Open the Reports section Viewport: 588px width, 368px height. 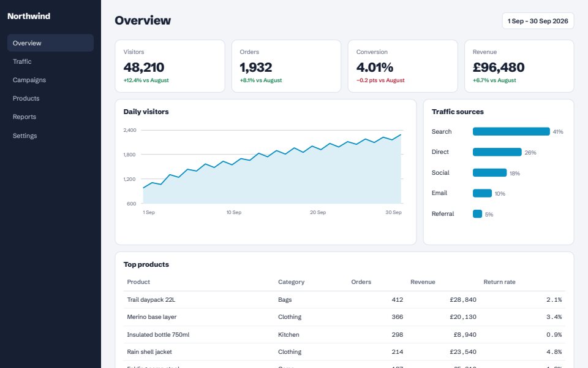(50, 117)
